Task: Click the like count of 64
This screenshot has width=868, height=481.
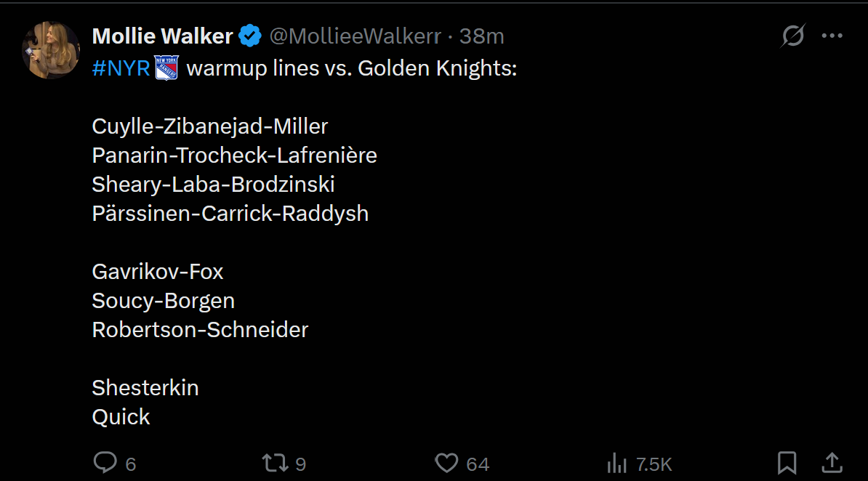Action: tap(478, 464)
